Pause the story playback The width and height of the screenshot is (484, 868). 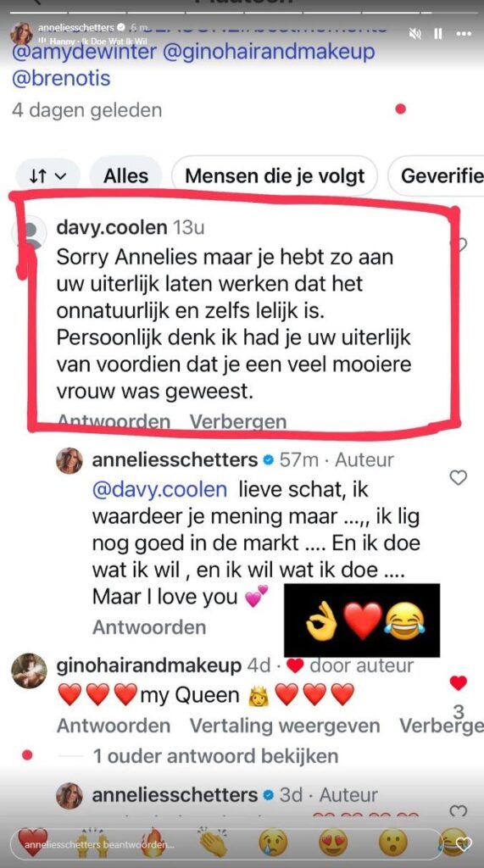(x=438, y=34)
